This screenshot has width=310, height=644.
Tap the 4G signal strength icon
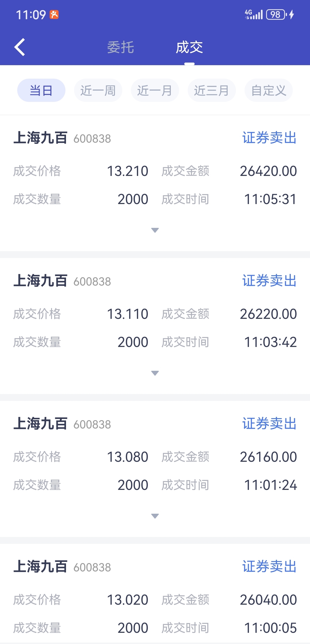(253, 14)
